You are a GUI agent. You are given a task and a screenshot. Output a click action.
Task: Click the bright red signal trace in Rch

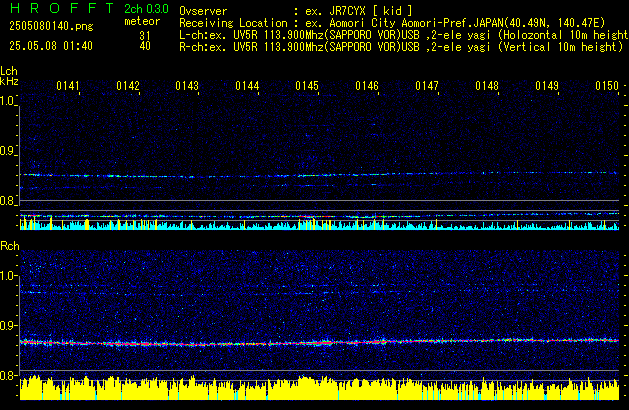pos(319,343)
